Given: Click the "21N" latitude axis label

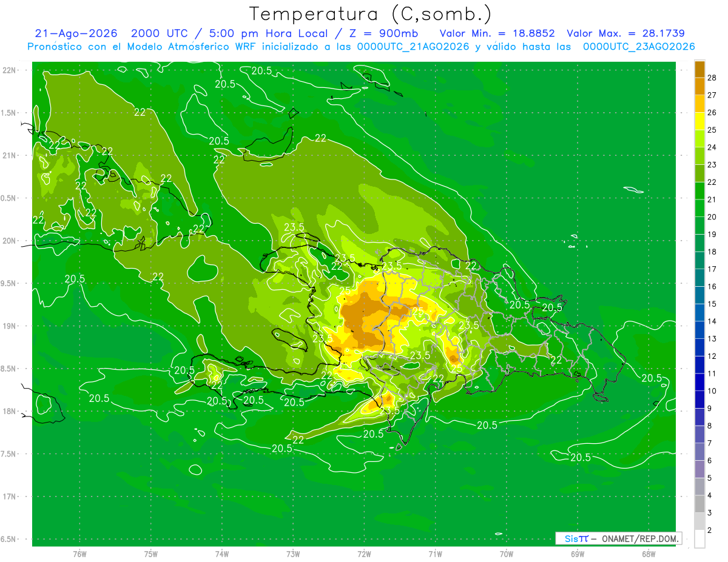Looking at the screenshot, I should pos(10,156).
